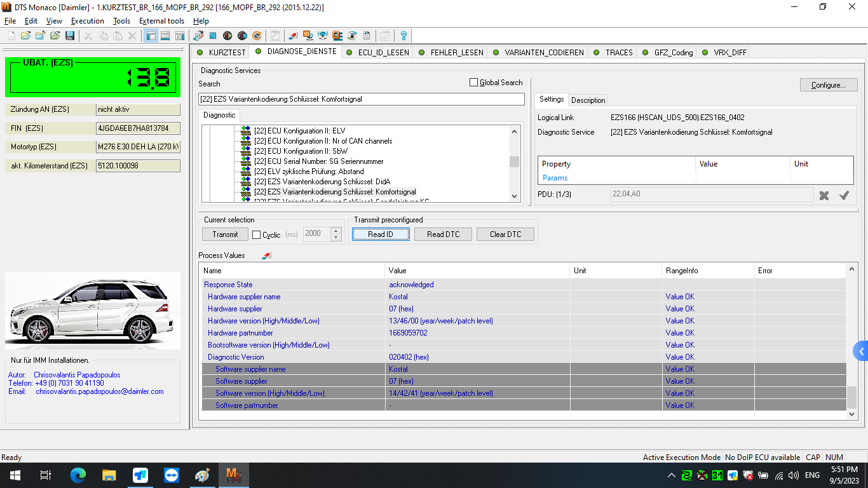This screenshot has width=868, height=488.
Task: Click the red X delete icon
Action: (133, 36)
